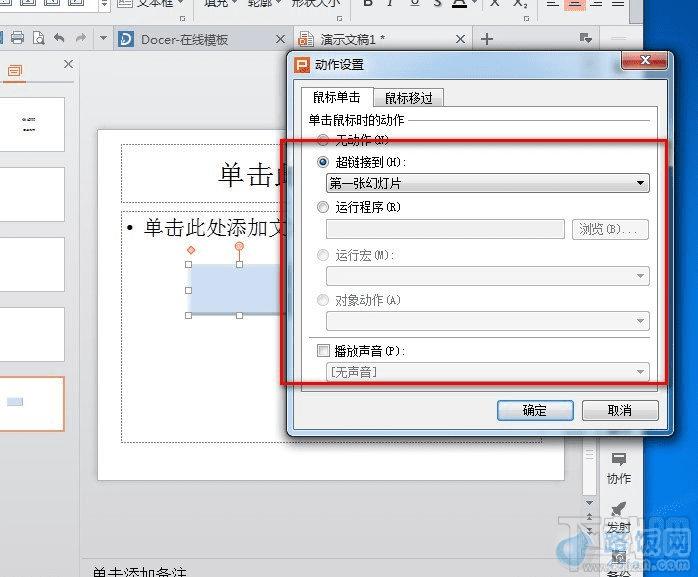Open the 第一张幻灯片 hyperlink dropdown
This screenshot has width=698, height=577.
[488, 183]
